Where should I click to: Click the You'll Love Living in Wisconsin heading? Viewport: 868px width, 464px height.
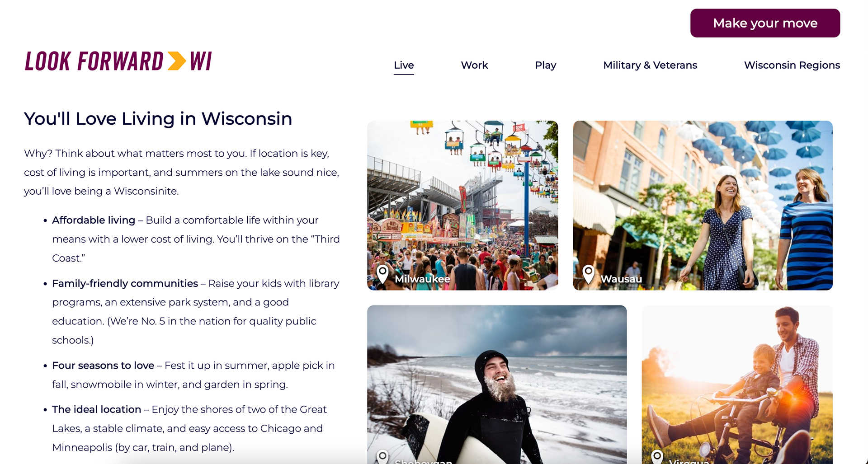[158, 119]
